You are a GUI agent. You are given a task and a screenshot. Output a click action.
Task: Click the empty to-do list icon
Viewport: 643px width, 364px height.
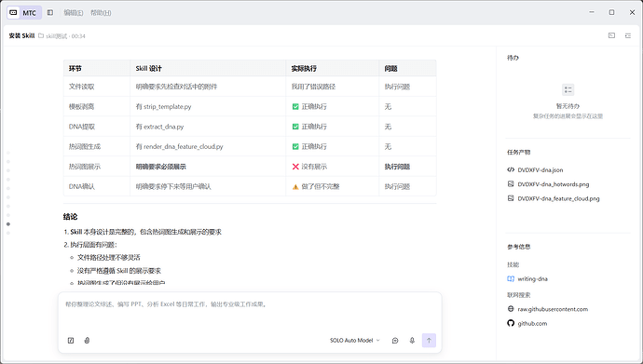coord(568,89)
